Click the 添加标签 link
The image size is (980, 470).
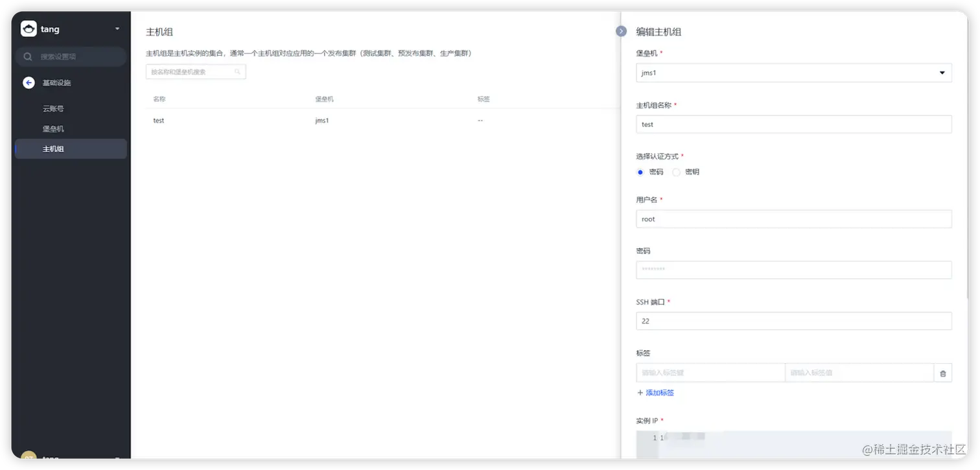pyautogui.click(x=659, y=392)
